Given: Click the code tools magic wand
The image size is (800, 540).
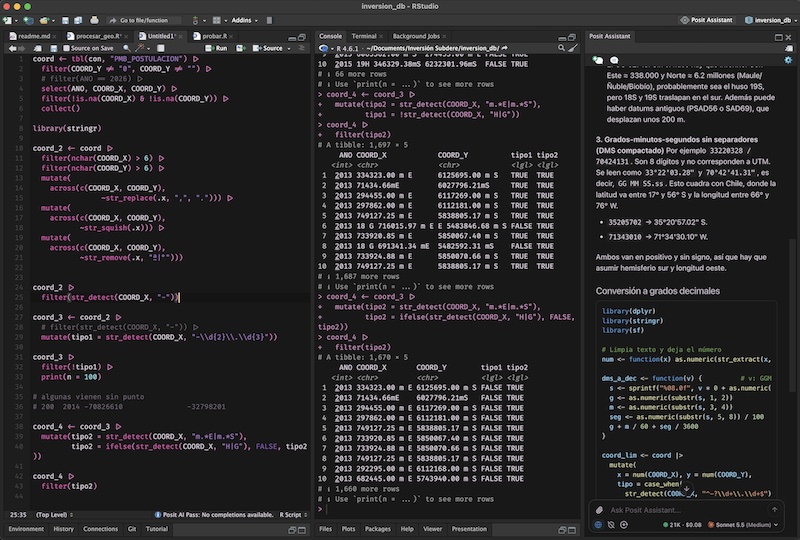Looking at the screenshot, I should pyautogui.click(x=139, y=48).
